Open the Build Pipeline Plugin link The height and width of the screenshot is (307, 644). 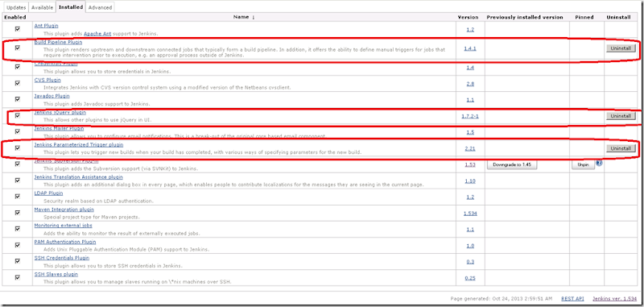58,42
